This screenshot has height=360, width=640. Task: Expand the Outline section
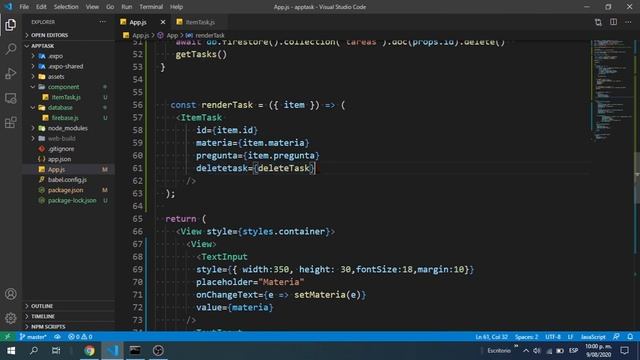click(x=42, y=306)
